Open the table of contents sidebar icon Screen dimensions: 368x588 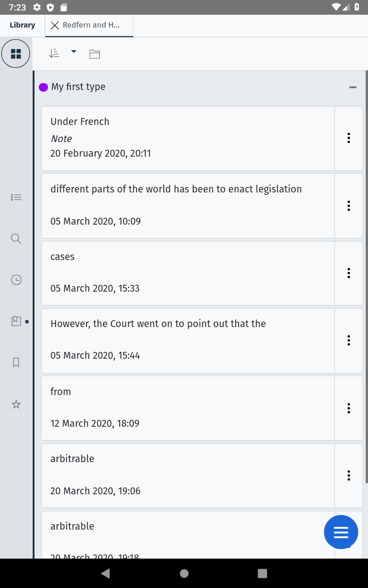point(16,198)
